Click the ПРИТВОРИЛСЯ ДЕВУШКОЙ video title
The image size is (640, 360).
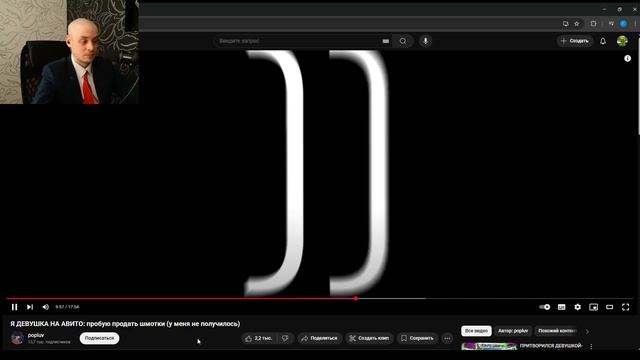coord(551,346)
